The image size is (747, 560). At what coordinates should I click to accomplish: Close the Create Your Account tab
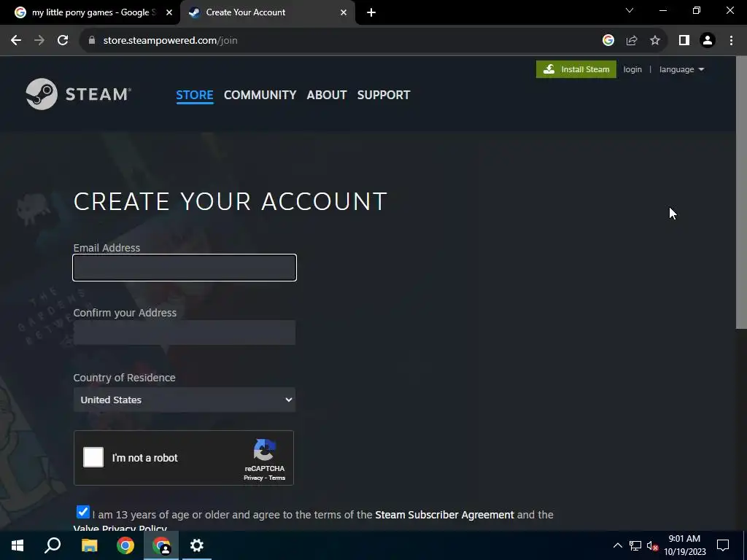[344, 12]
